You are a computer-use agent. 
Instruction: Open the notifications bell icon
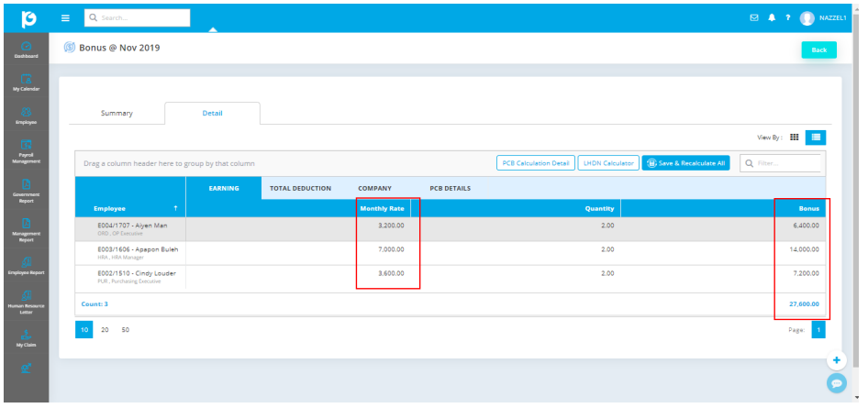(772, 17)
